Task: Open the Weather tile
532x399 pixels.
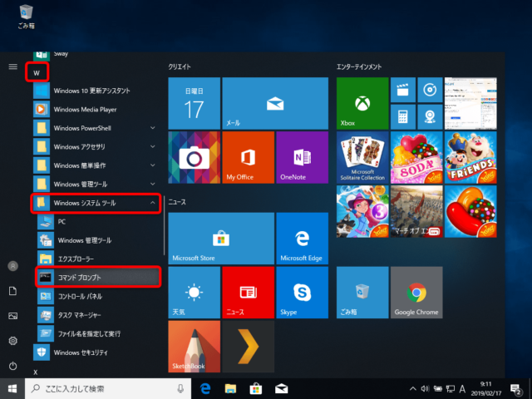Action: 194,293
